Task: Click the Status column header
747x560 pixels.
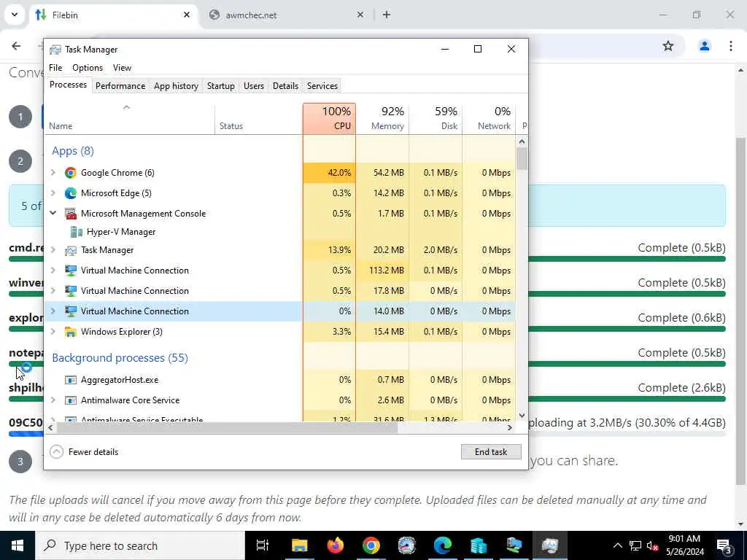Action: click(259, 119)
